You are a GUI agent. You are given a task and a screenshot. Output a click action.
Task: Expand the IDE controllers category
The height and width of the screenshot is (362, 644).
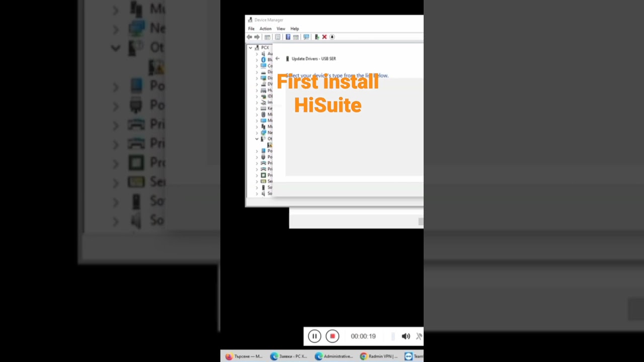[x=257, y=96]
